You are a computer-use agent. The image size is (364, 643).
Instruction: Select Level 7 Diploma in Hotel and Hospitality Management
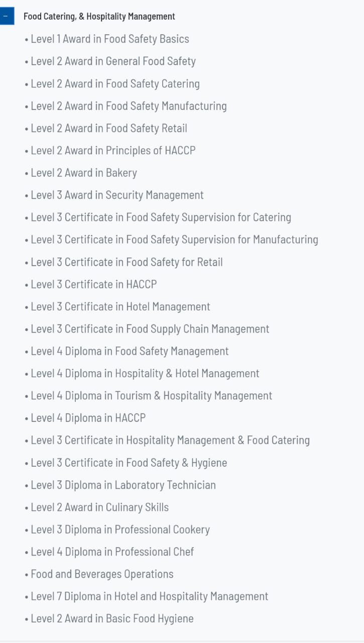[x=150, y=596]
